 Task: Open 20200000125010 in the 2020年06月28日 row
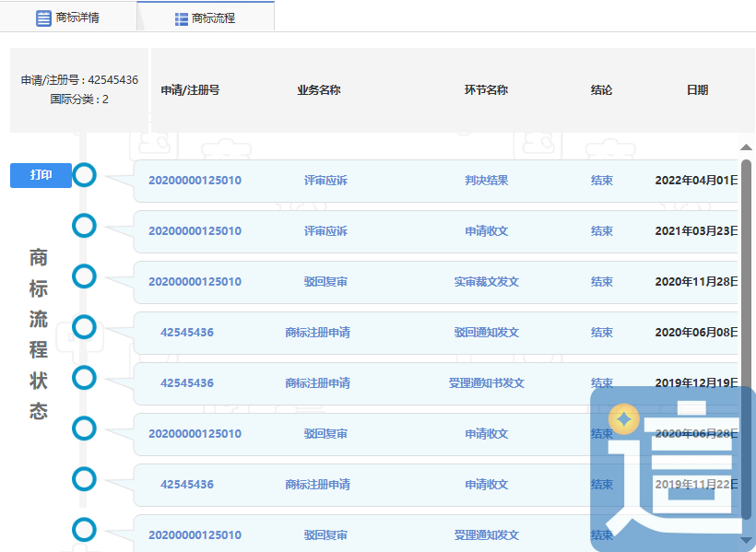195,433
